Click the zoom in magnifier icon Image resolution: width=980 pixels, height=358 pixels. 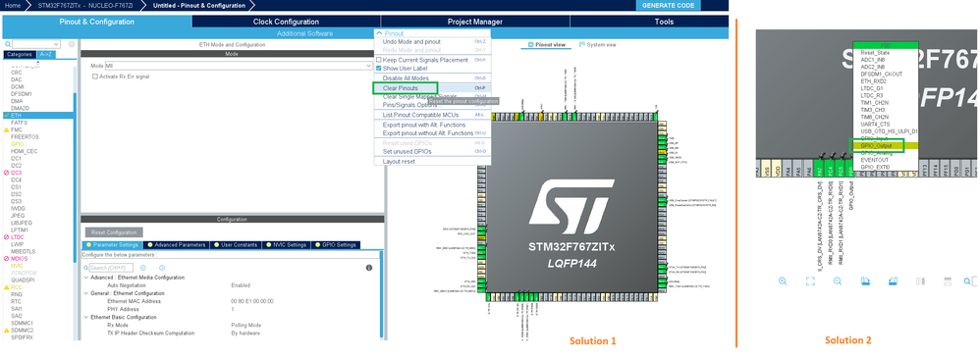pos(783,281)
